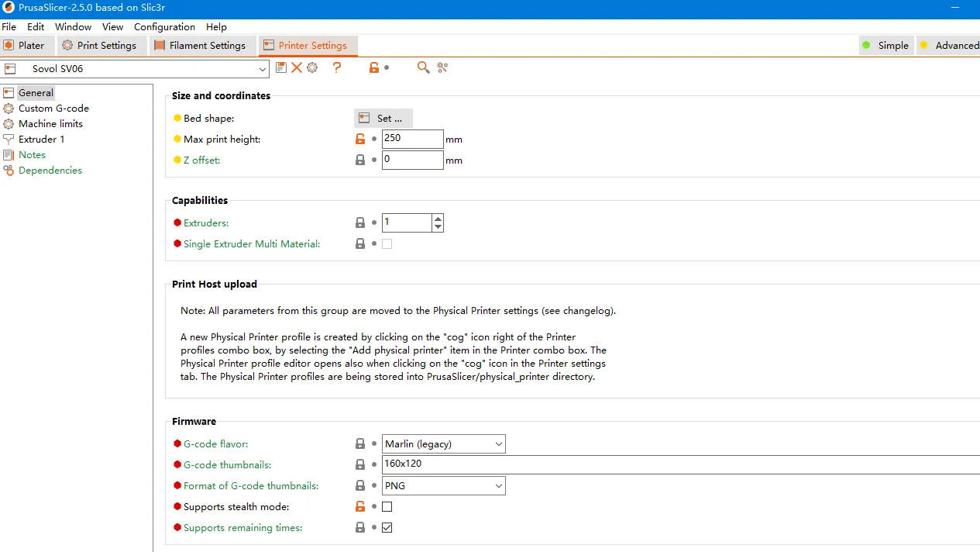Click the search magnifier icon

423,68
